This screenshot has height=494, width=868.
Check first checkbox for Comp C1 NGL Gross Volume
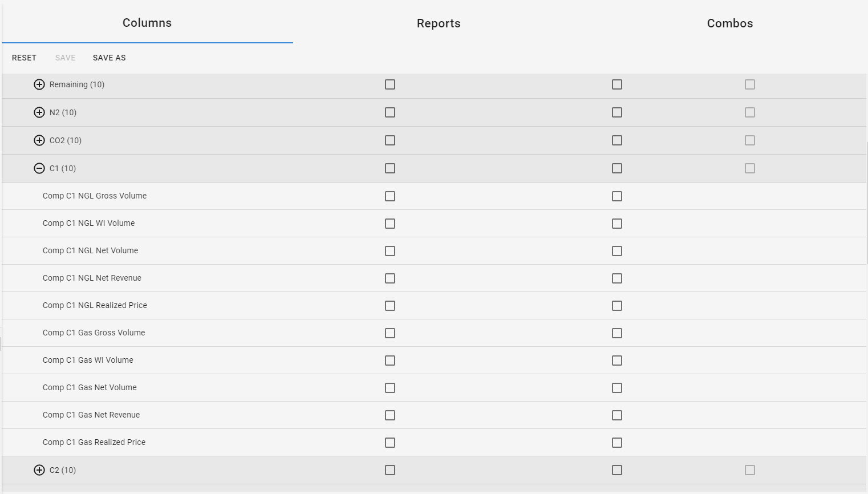point(390,196)
